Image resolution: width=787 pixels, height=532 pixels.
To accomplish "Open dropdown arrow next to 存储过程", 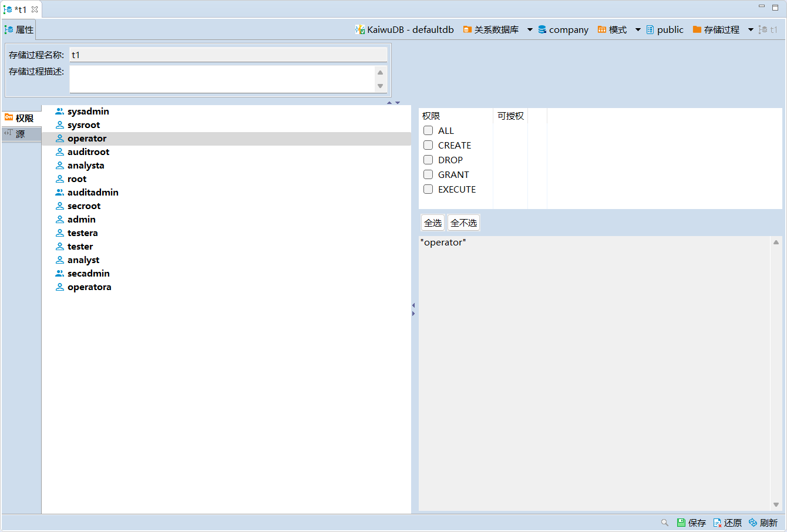I will point(751,30).
